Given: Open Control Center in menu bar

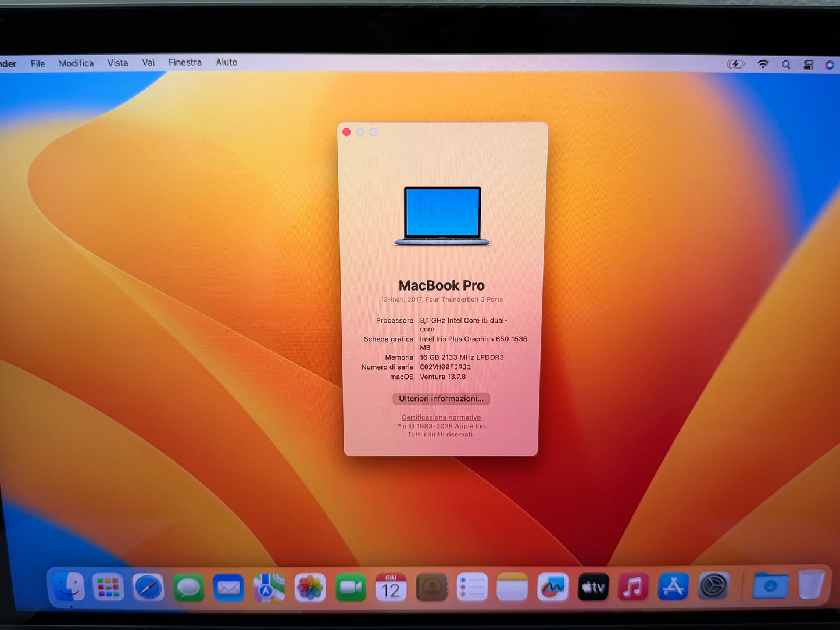Looking at the screenshot, I should [808, 65].
